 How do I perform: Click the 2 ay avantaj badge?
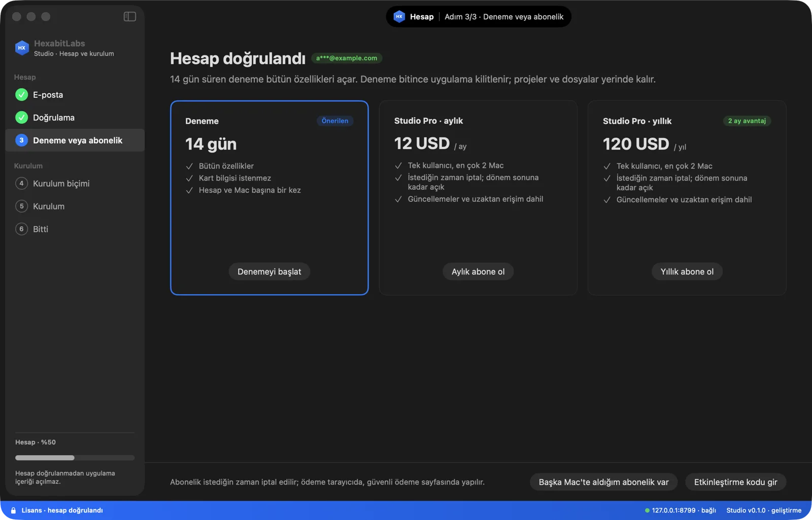[747, 121]
